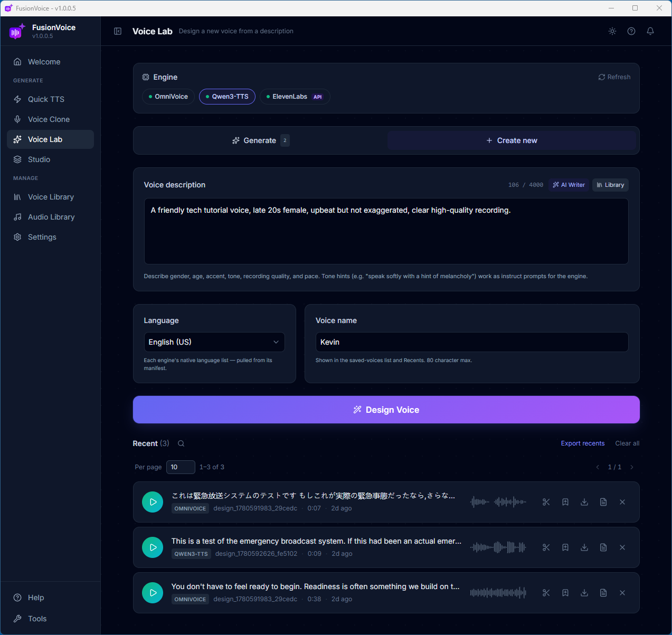Image resolution: width=672 pixels, height=635 pixels.
Task: Open the Language dropdown English (US)
Action: 214,342
